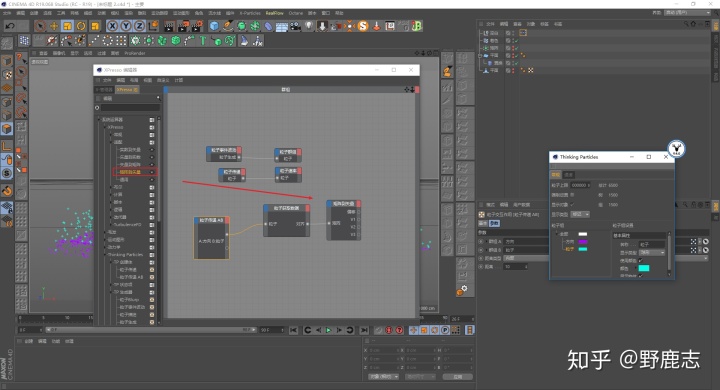Toggle the show objects checkbox in Thinking Particles

572,204
